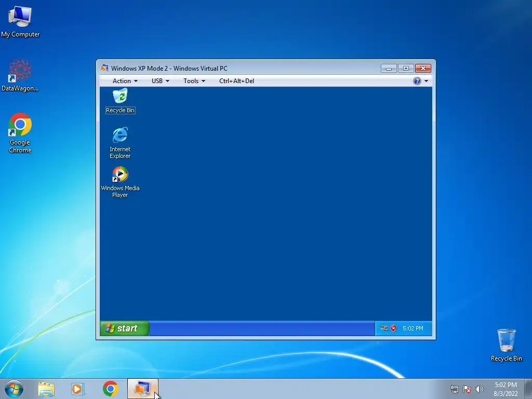Open the Tools menu in Virtual PC
Image resolution: width=532 pixels, height=399 pixels.
[x=194, y=81]
